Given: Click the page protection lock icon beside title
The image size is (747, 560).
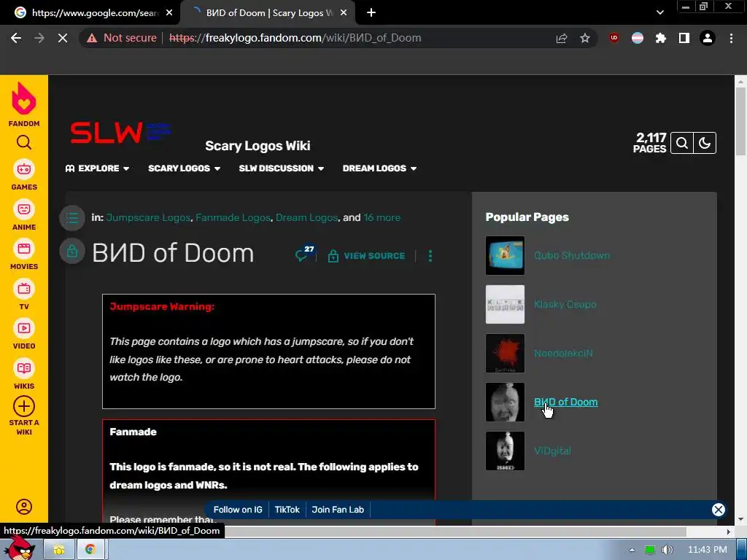Looking at the screenshot, I should point(72,251).
